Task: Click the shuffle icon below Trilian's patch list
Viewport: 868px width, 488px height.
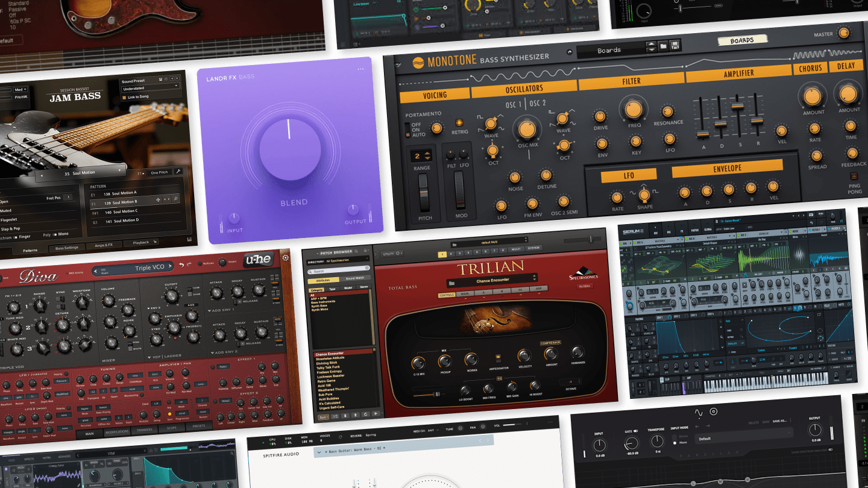Action: [x=335, y=416]
